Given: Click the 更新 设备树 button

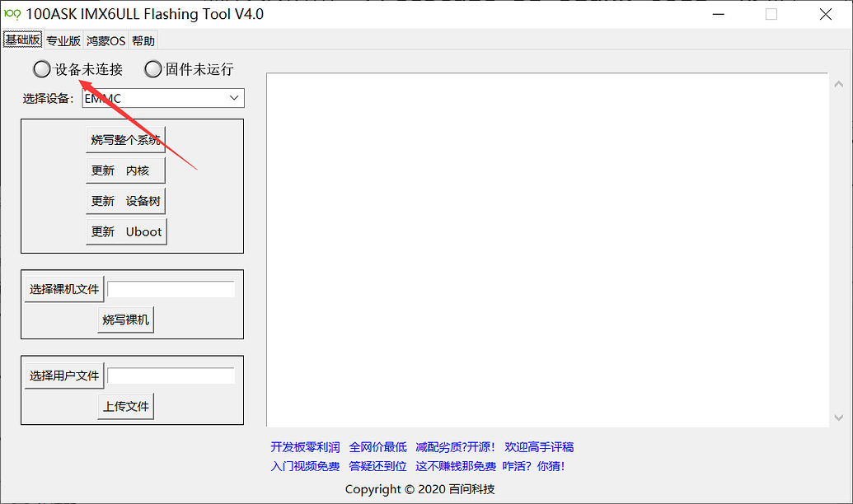Looking at the screenshot, I should pos(125,201).
